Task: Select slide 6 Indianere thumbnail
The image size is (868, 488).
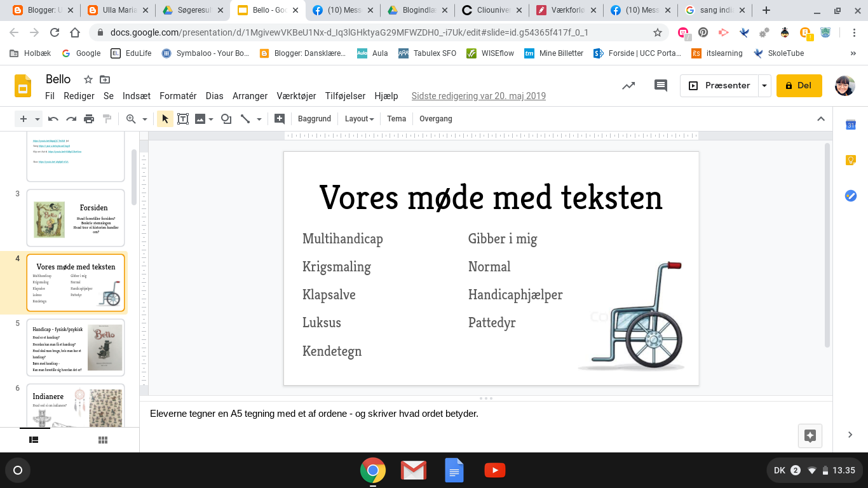Action: 76,405
